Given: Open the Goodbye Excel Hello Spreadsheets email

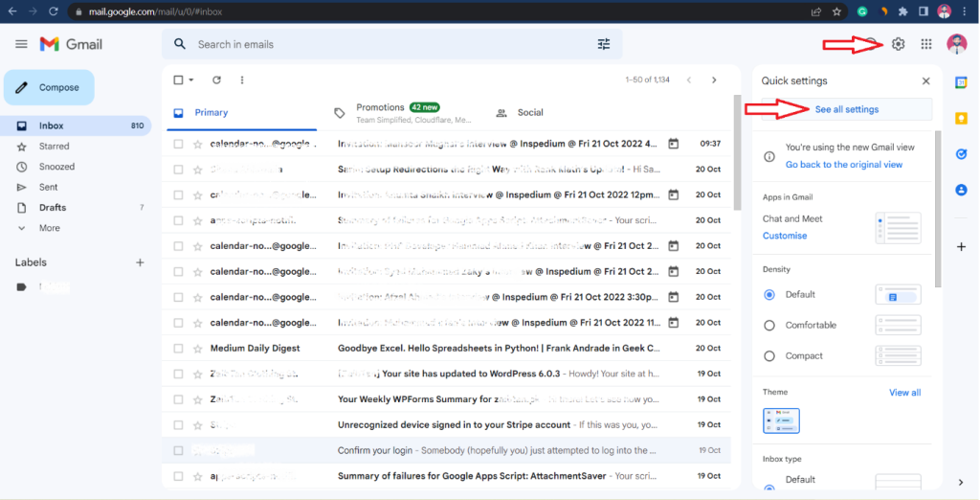Looking at the screenshot, I should pyautogui.click(x=446, y=349).
